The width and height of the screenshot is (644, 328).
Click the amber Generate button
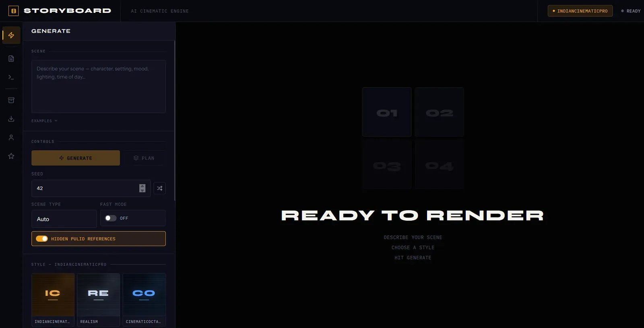[x=76, y=158]
